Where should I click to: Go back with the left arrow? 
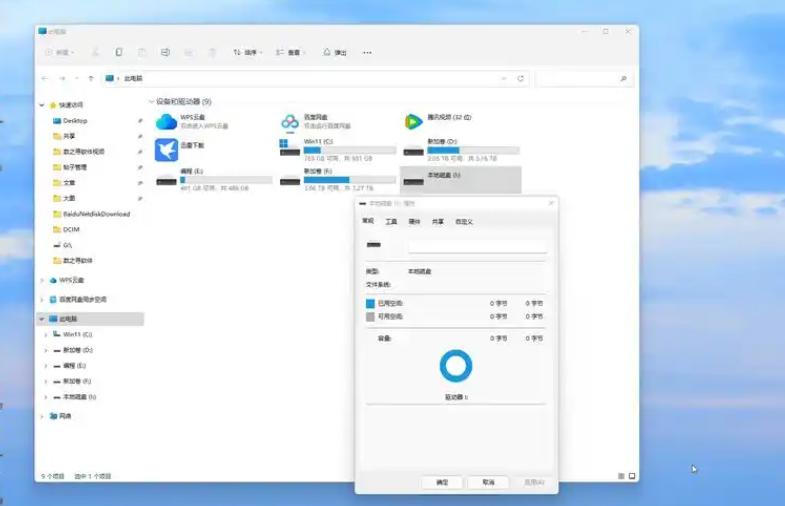pos(45,79)
